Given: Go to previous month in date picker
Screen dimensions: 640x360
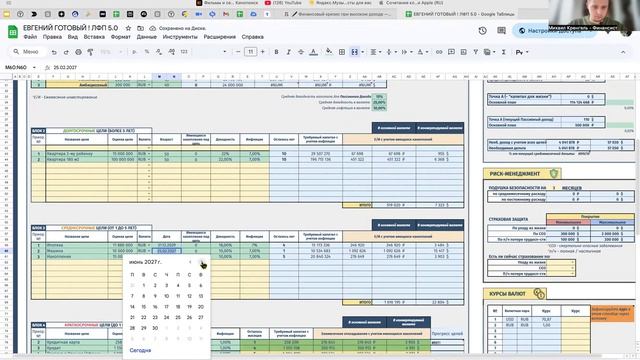Looking at the screenshot, I should pyautogui.click(x=190, y=262).
